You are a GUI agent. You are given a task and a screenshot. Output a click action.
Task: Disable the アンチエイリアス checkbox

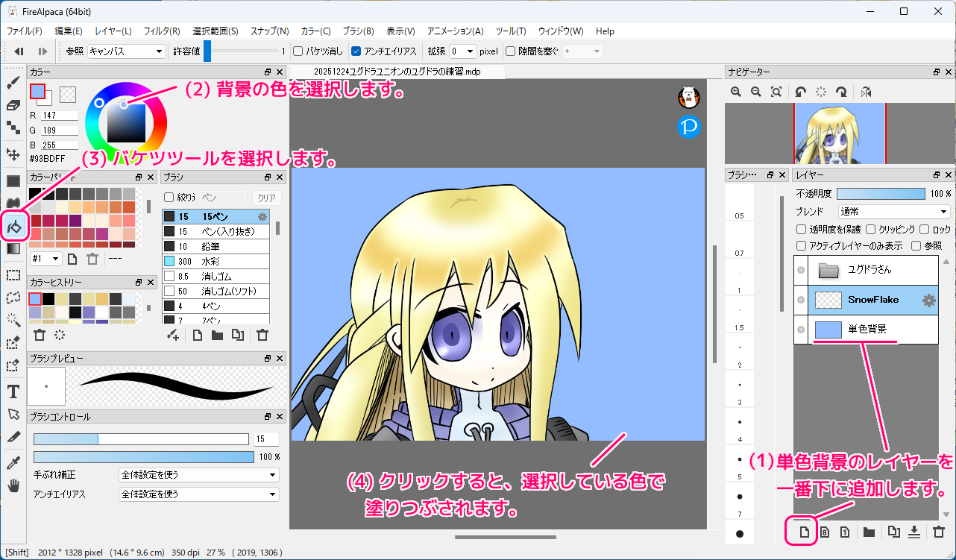coord(356,51)
